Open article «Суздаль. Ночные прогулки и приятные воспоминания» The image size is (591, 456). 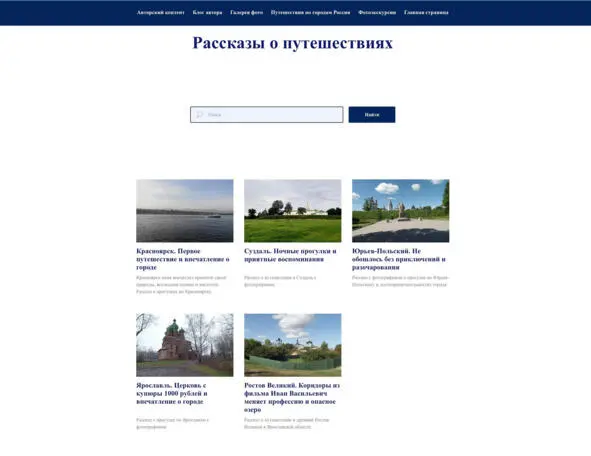pyautogui.click(x=290, y=255)
